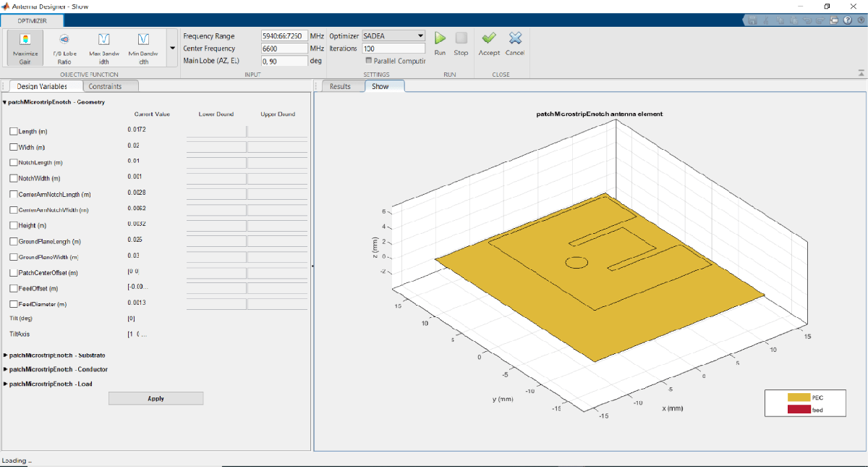Click the Center Frequency input field
868x467 pixels.
coord(284,49)
